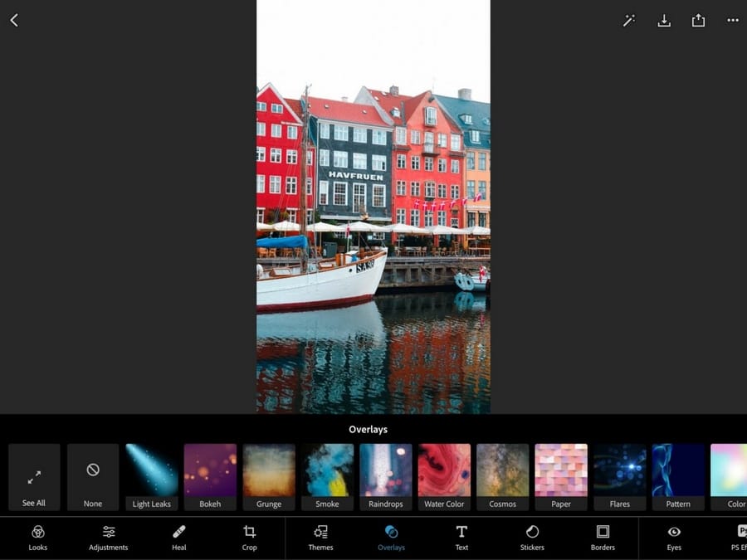
Task: Open the Adjustments panel
Action: pyautogui.click(x=108, y=538)
